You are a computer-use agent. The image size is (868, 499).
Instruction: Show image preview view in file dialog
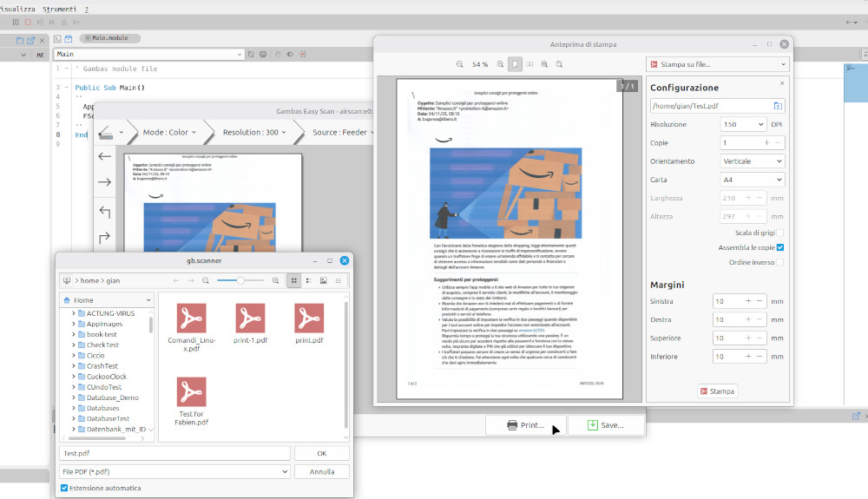(323, 280)
